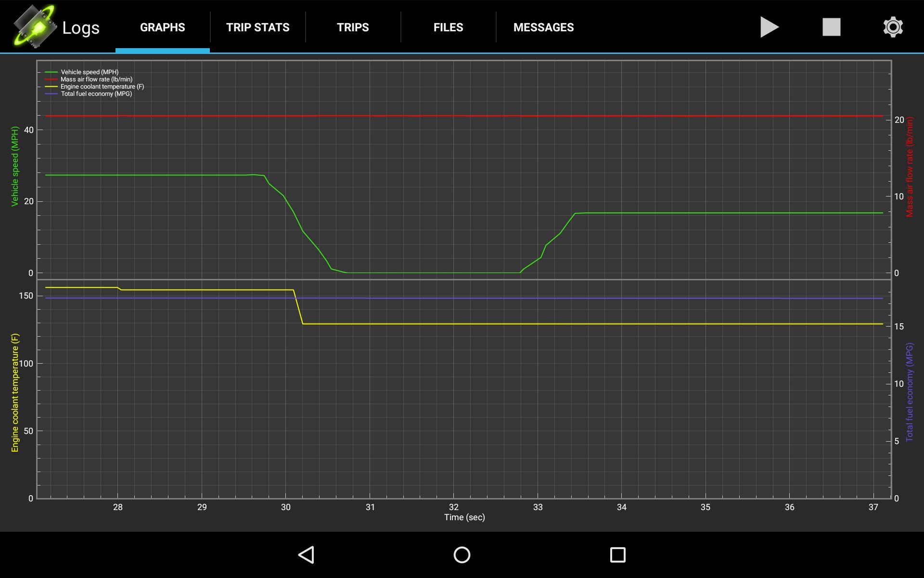This screenshot has width=924, height=578.
Task: Tap the purple Total fuel economy axis label
Action: click(909, 392)
